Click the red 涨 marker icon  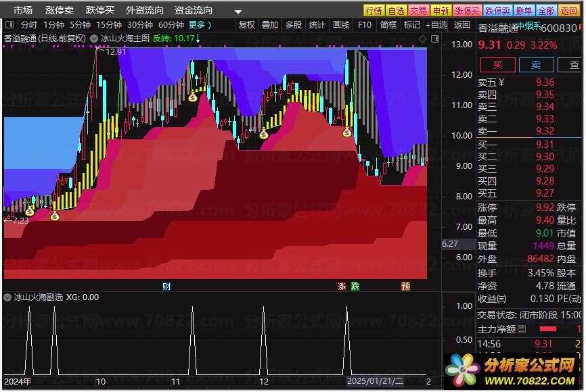tap(342, 287)
